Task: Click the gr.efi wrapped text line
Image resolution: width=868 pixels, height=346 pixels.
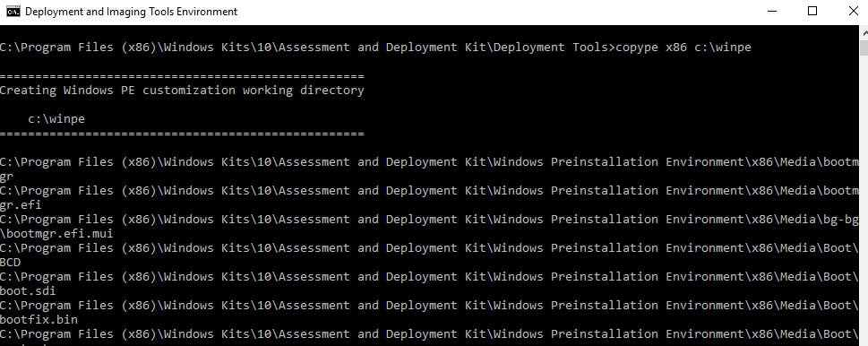Action: coord(21,205)
